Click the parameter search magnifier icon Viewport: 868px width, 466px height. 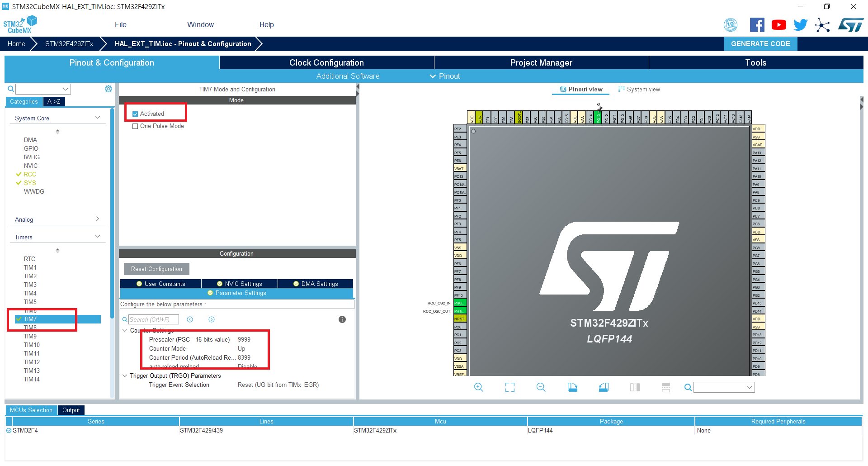point(125,319)
